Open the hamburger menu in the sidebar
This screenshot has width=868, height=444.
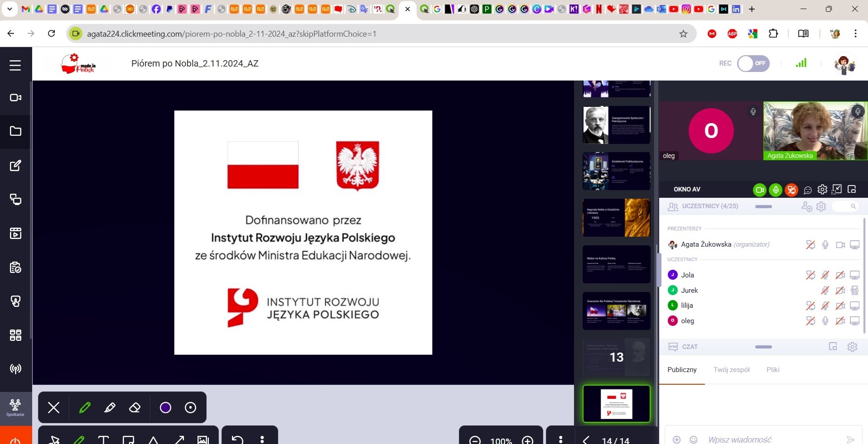15,65
